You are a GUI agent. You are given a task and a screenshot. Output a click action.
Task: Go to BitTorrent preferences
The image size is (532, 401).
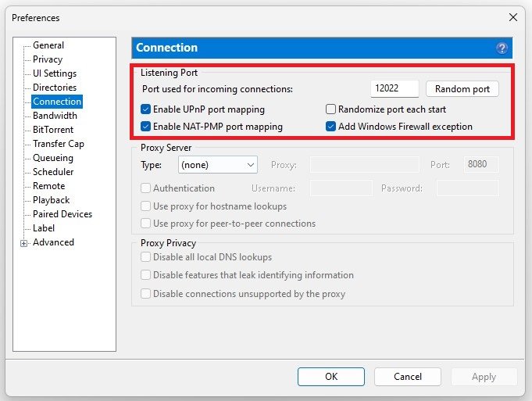pos(53,130)
